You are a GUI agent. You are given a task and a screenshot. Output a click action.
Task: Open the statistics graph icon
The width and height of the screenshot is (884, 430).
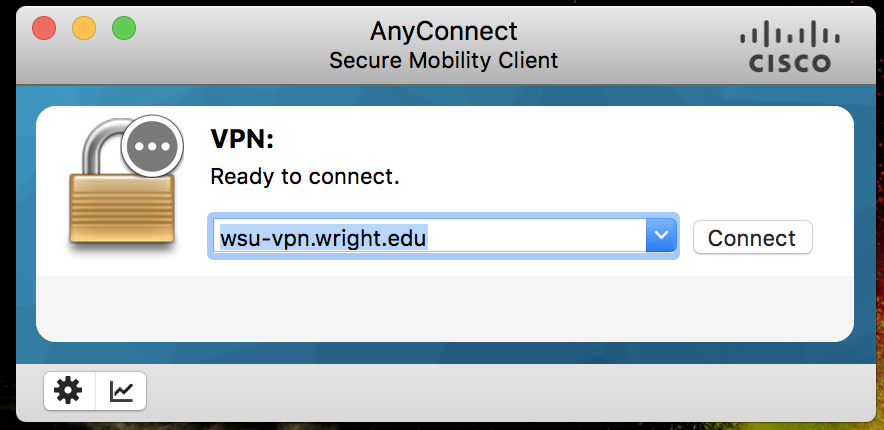121,391
